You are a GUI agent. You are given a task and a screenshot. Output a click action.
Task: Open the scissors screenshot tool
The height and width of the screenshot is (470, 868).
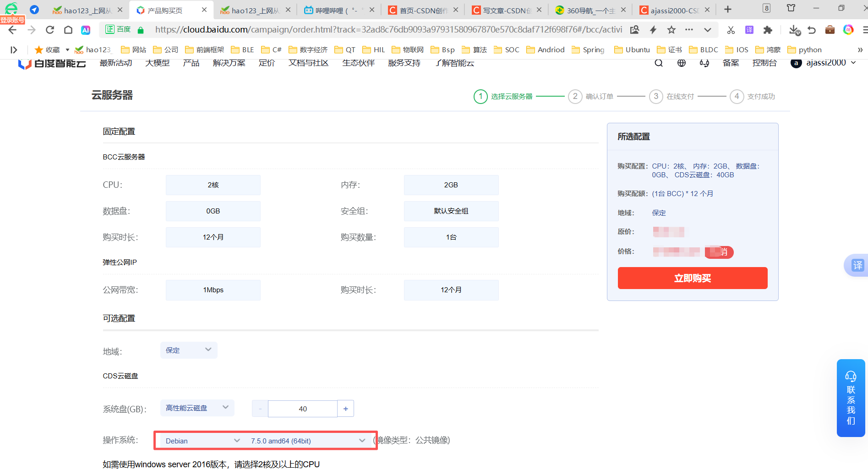tap(731, 30)
